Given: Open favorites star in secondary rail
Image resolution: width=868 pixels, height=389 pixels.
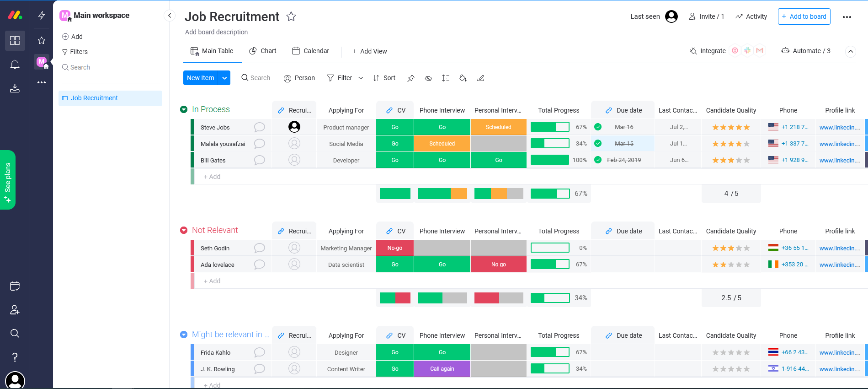Looking at the screenshot, I should [42, 40].
